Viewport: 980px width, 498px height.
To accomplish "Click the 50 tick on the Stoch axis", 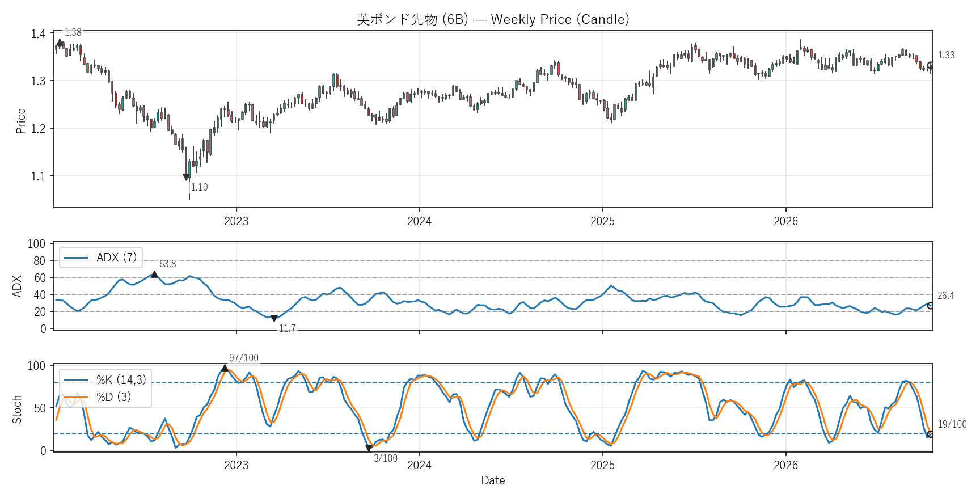I will coord(39,408).
